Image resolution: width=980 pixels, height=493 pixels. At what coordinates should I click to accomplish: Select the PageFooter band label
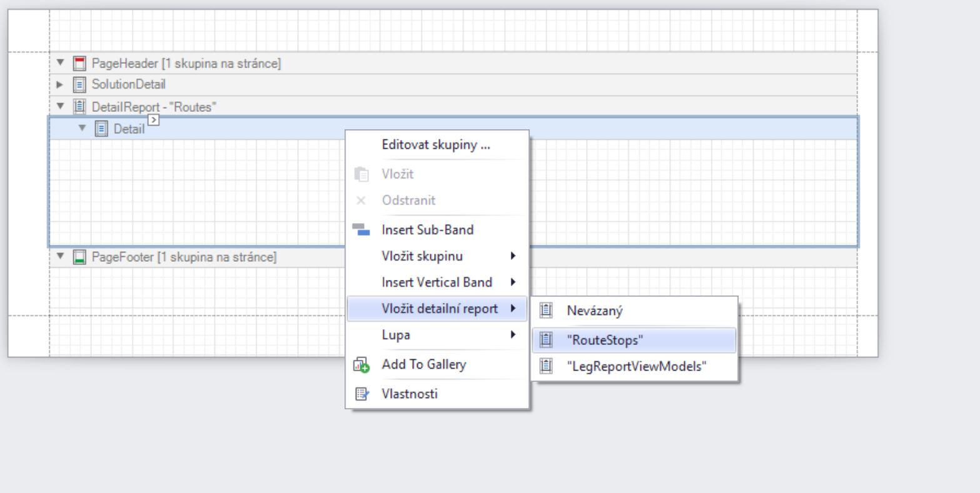184,257
